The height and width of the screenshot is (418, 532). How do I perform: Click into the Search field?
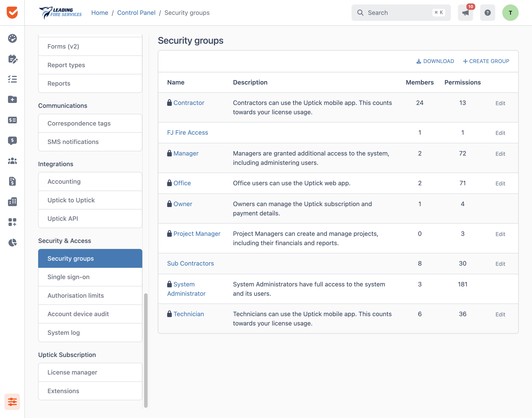(x=401, y=13)
